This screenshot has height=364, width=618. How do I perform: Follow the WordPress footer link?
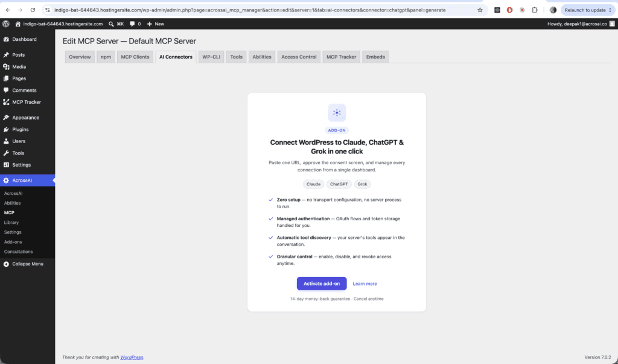132,357
